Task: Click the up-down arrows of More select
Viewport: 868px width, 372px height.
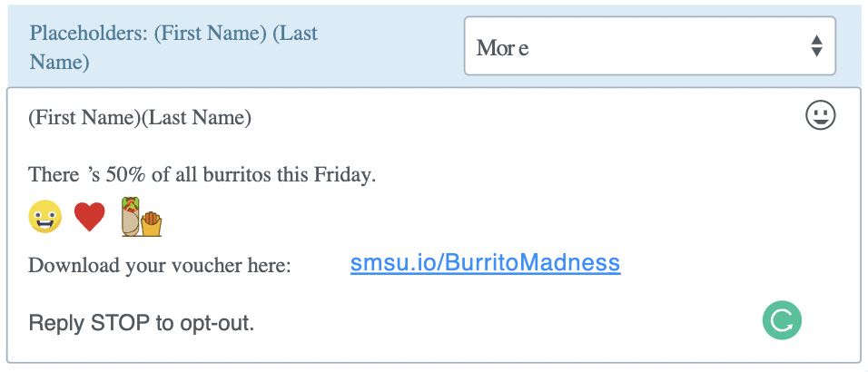Action: (x=816, y=46)
